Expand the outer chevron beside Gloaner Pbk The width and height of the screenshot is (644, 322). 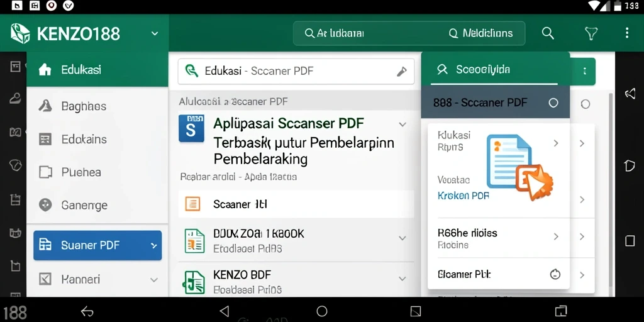[x=582, y=275]
